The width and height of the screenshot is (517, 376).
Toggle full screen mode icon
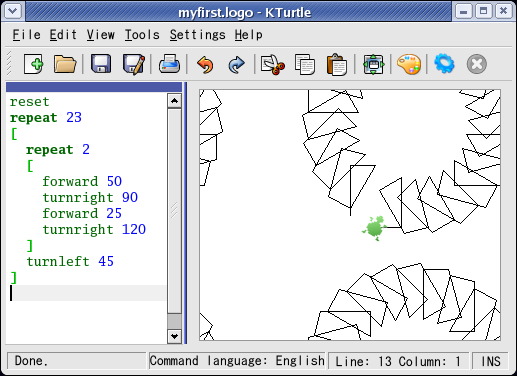tap(373, 64)
